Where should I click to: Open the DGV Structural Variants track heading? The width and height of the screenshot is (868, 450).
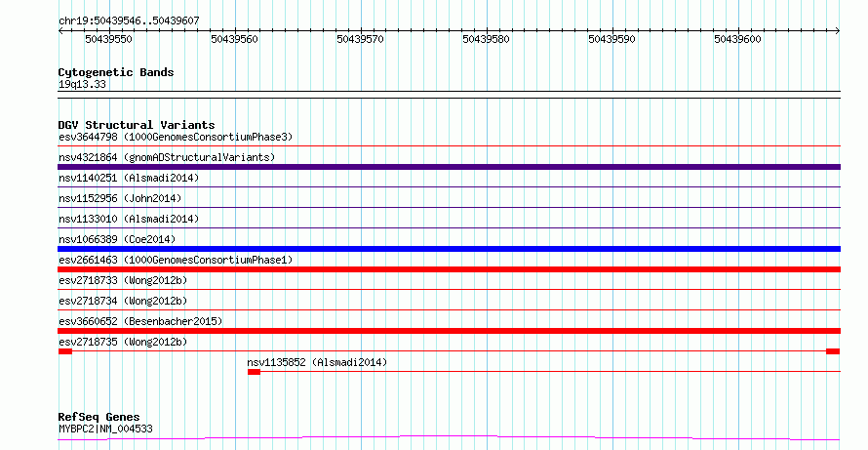[x=137, y=125]
